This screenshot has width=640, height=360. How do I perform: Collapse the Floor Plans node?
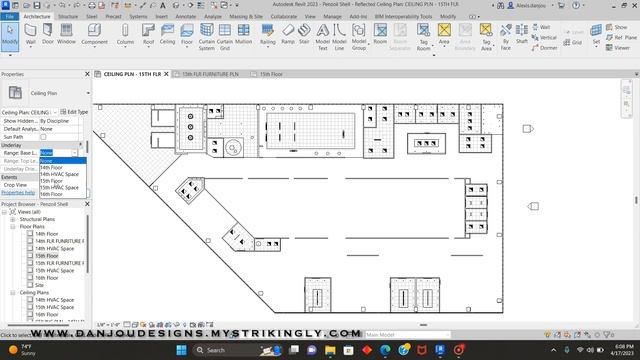13,227
